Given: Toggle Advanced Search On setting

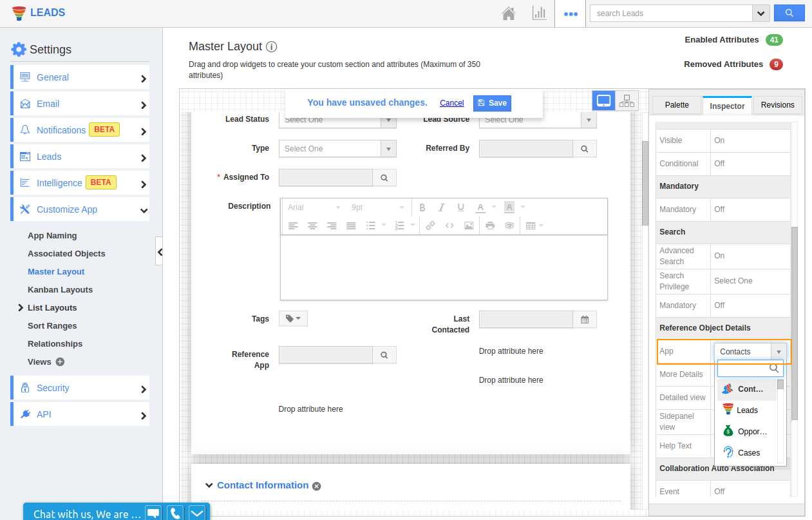Looking at the screenshot, I should 719,256.
